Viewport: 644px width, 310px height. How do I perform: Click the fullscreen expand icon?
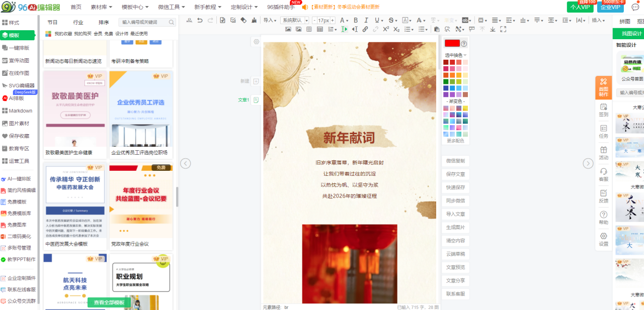(503, 29)
